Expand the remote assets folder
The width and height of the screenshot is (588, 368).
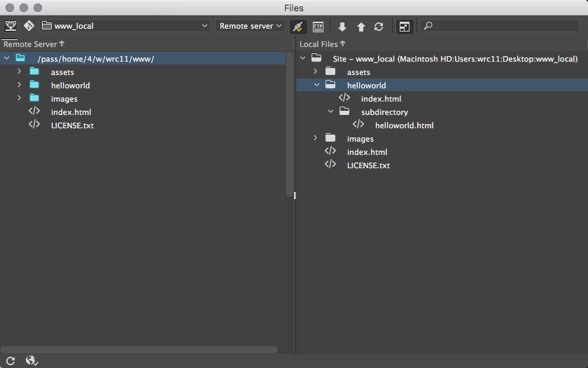(20, 72)
